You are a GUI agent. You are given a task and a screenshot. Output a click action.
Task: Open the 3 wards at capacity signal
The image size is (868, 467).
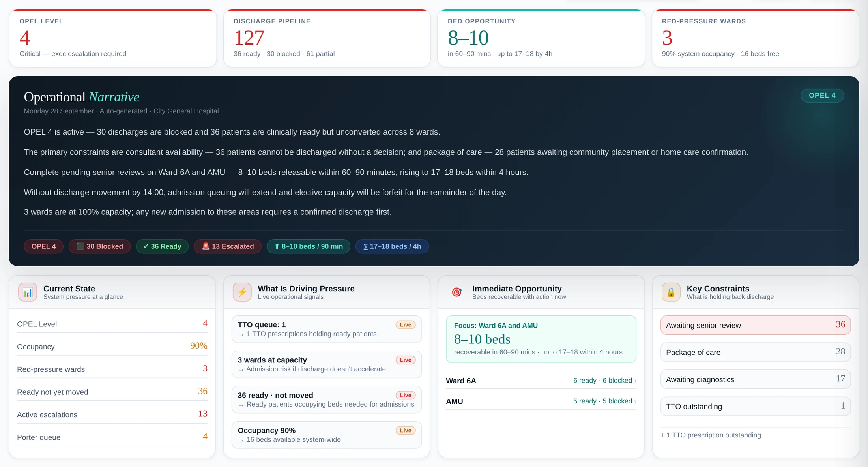[327, 364]
